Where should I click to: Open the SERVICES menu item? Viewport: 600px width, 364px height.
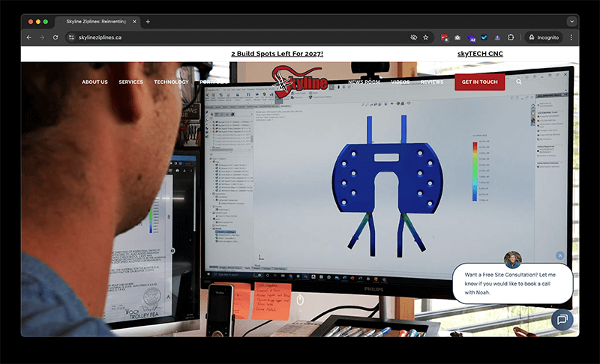(x=130, y=82)
